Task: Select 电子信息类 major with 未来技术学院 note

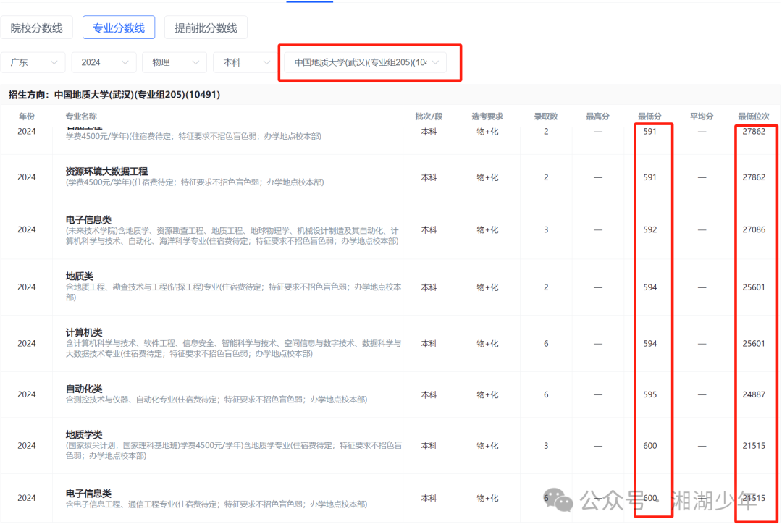Action: [x=88, y=220]
